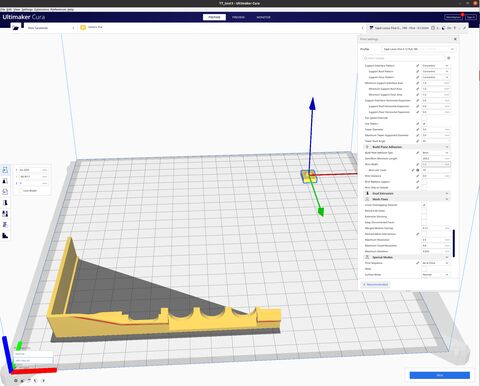The height and width of the screenshot is (386, 480).
Task: Open the Build Plate Adhesion Type dropdown
Action: [436, 153]
